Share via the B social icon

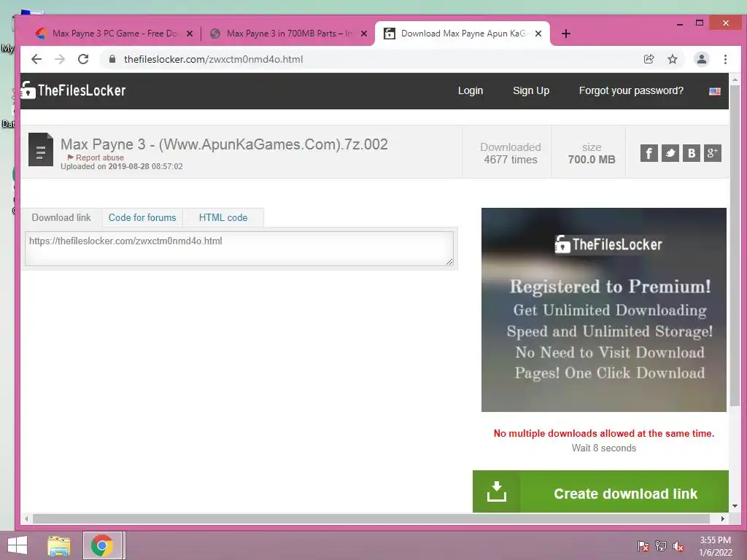point(692,153)
